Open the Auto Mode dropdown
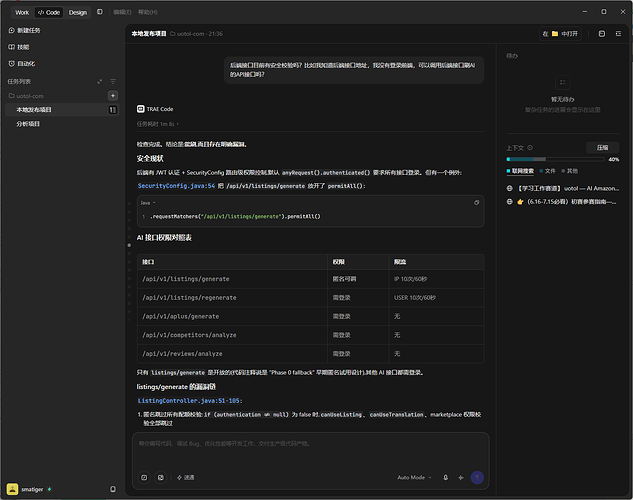Viewport: 633px width, 500px height. pyautogui.click(x=414, y=477)
